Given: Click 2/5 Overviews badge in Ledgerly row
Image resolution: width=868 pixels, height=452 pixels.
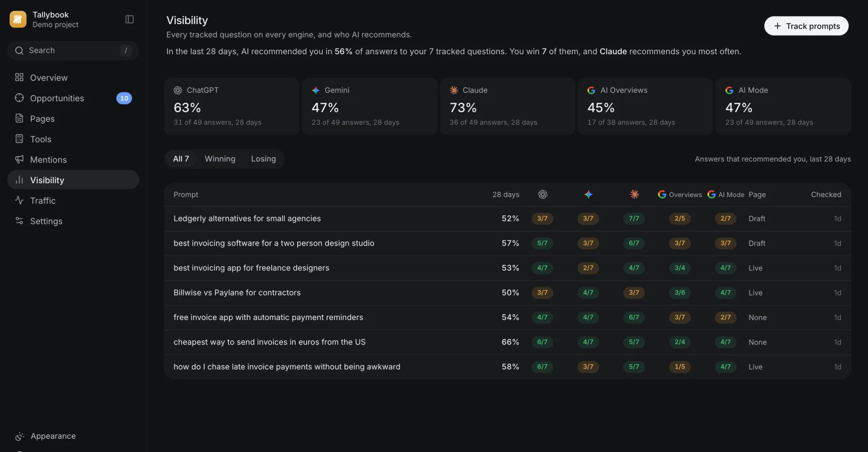Looking at the screenshot, I should tap(680, 218).
